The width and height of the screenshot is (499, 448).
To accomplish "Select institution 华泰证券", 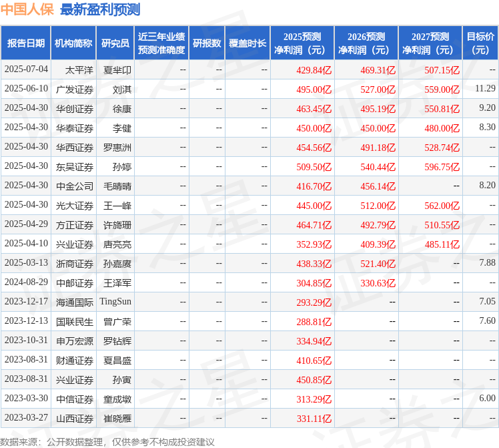I will point(75,128).
